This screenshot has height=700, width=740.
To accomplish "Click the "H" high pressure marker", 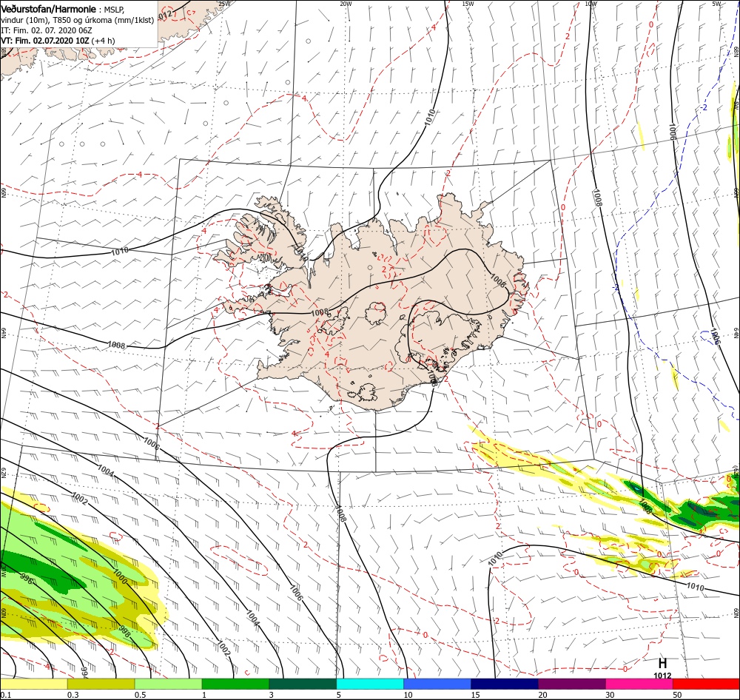I will [x=662, y=664].
